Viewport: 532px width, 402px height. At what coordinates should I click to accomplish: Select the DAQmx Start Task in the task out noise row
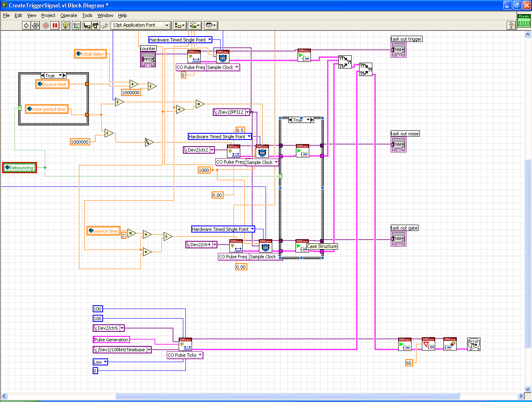(303, 151)
